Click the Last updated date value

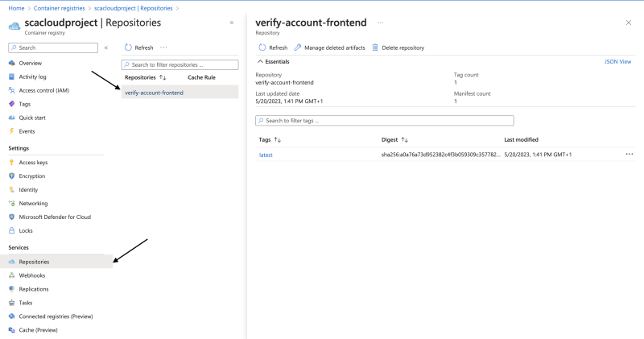(x=289, y=101)
